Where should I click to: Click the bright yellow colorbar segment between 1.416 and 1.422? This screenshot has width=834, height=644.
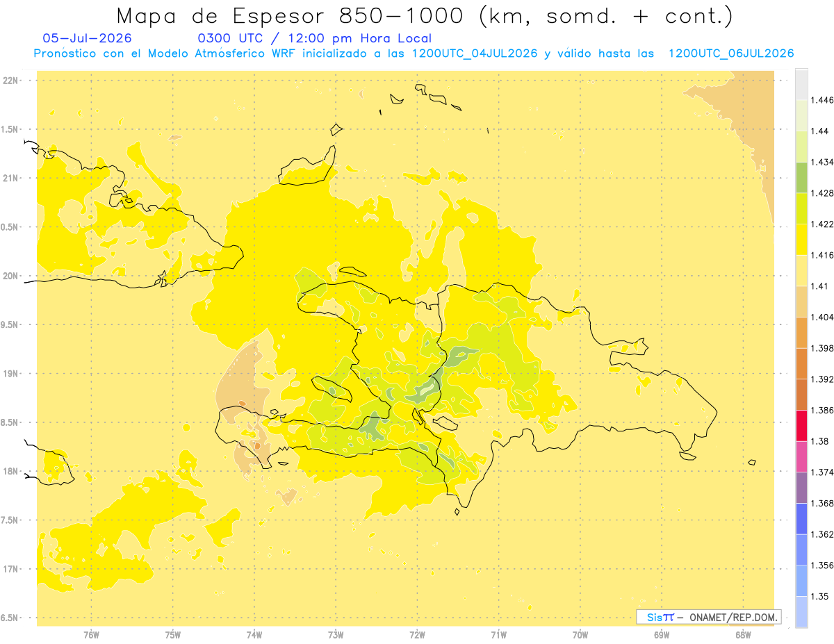click(801, 239)
